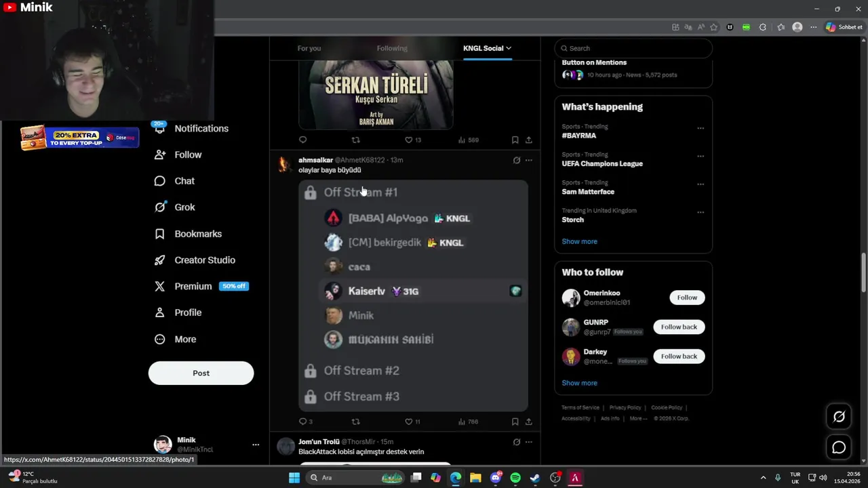Follow Omerinkoo

pyautogui.click(x=687, y=298)
